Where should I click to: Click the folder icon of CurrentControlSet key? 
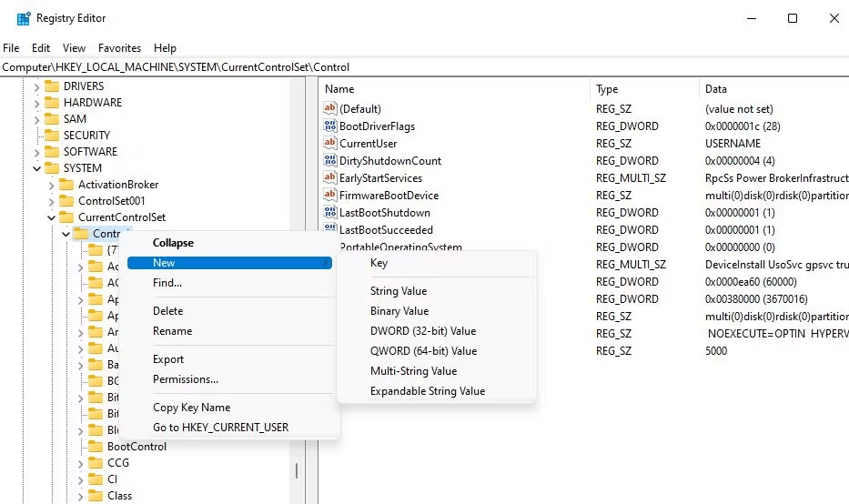(x=66, y=217)
